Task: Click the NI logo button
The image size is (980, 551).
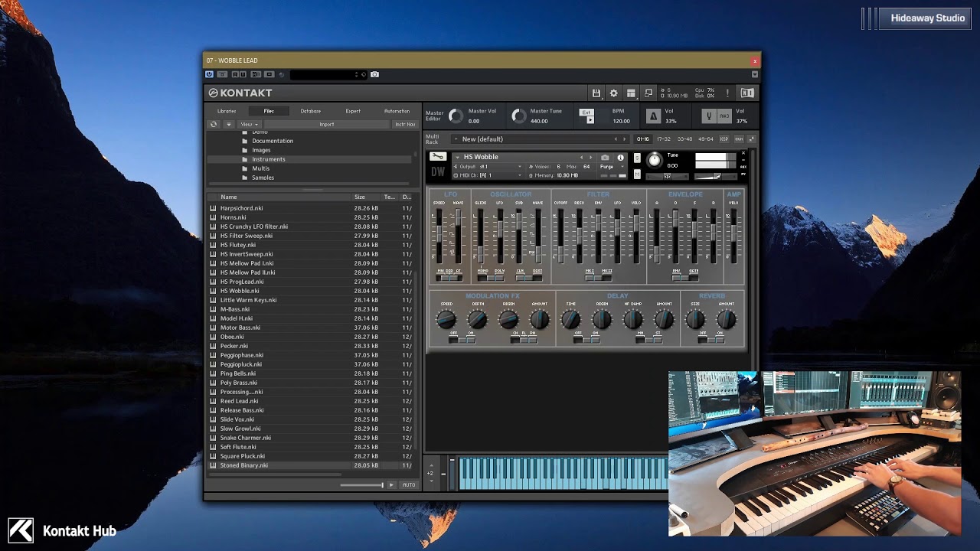Action: 747,93
